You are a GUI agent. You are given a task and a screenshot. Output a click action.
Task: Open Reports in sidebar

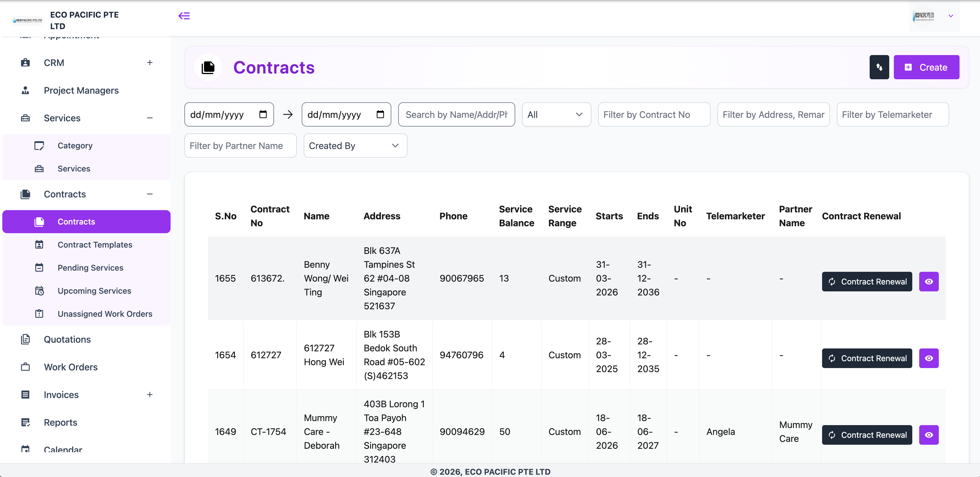click(x=86, y=422)
